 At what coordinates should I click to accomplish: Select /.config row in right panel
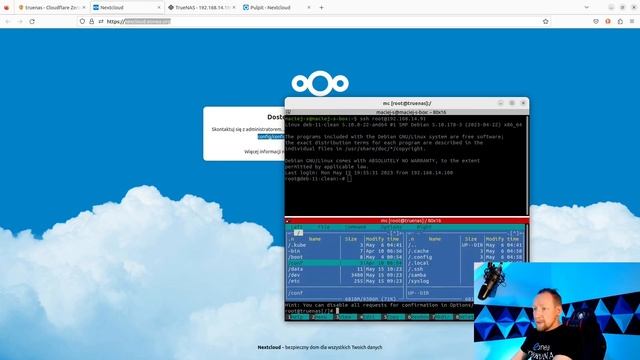click(465, 257)
